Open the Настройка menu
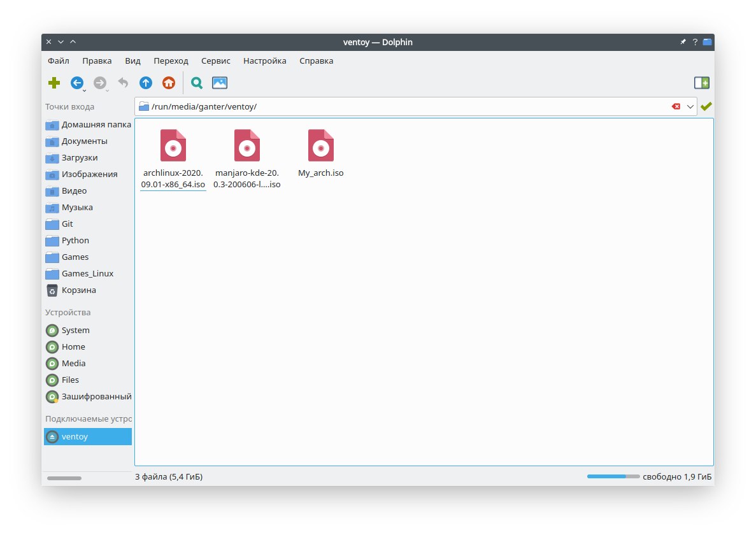 coord(265,61)
